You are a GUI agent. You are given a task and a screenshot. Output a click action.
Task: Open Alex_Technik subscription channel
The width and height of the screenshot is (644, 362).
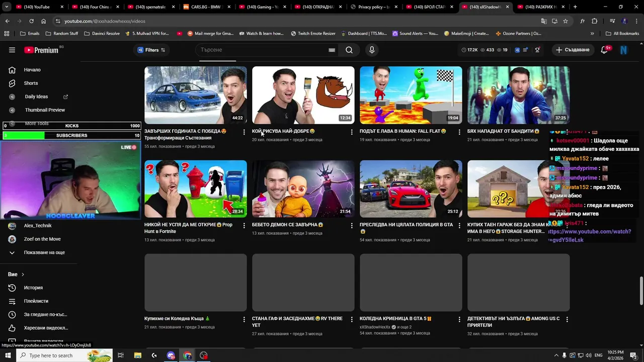[x=38, y=226]
